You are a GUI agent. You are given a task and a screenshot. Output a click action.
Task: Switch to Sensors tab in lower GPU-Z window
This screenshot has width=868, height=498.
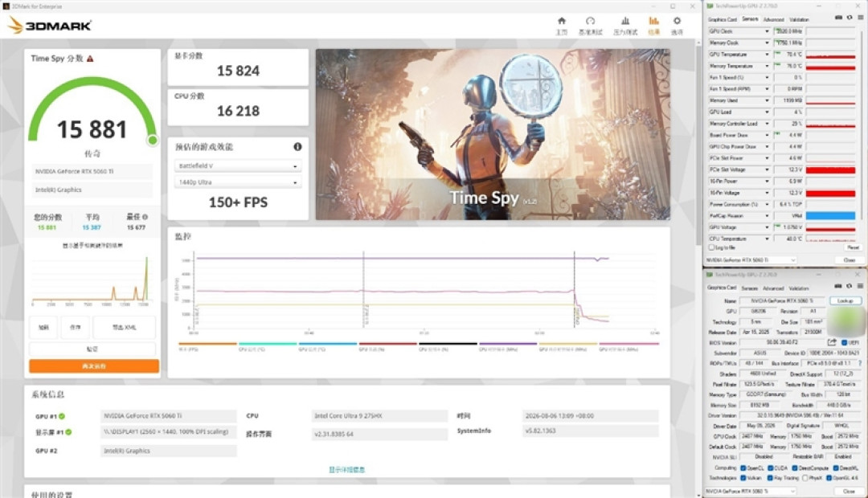[x=750, y=288]
